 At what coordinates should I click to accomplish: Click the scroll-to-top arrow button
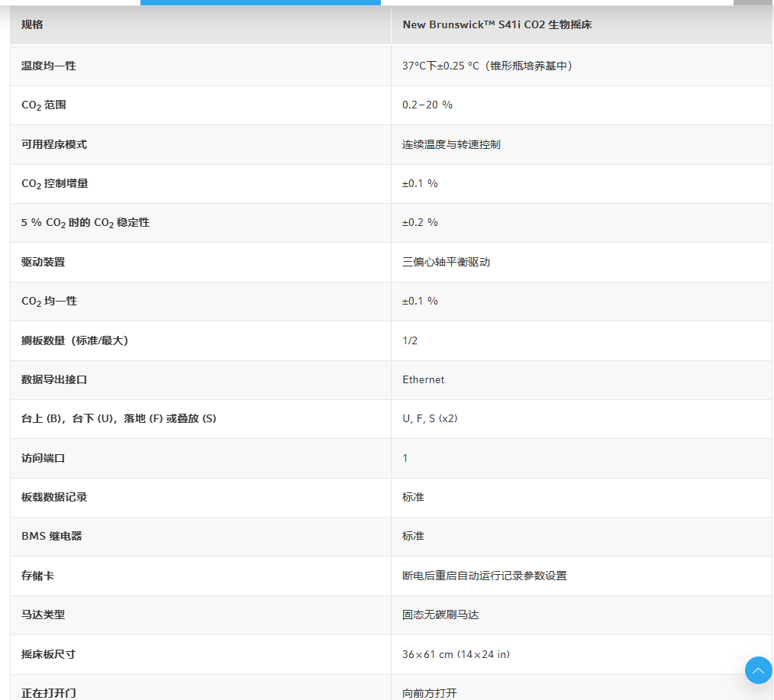click(x=758, y=670)
